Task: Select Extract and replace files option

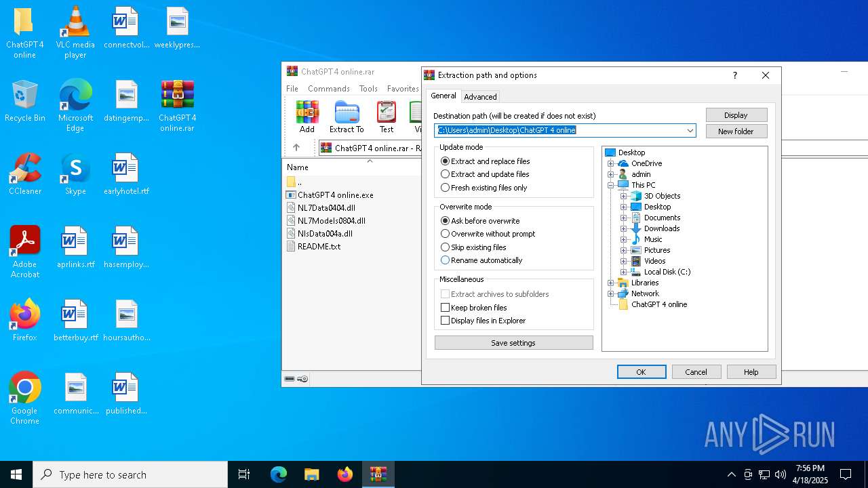Action: [486, 161]
